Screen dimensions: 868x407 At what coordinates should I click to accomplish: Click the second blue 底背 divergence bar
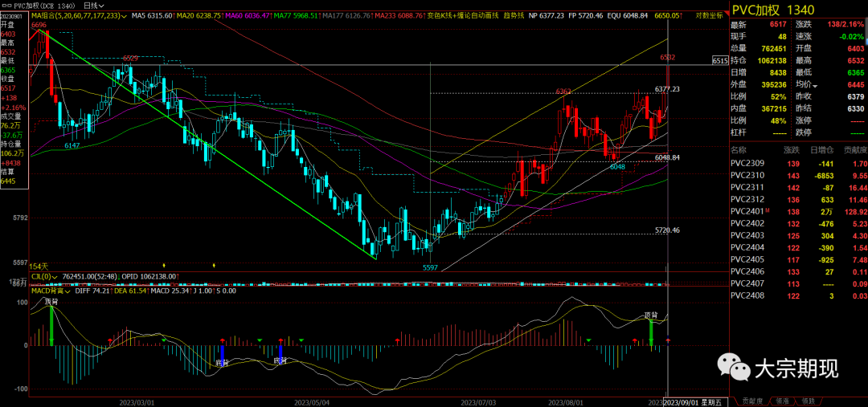(280, 354)
